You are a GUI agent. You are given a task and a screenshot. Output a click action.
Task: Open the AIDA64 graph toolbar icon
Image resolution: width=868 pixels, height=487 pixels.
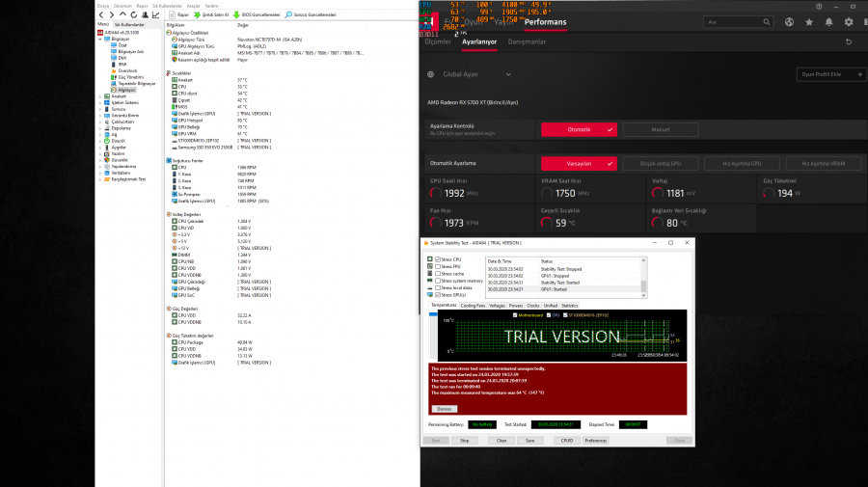click(155, 14)
